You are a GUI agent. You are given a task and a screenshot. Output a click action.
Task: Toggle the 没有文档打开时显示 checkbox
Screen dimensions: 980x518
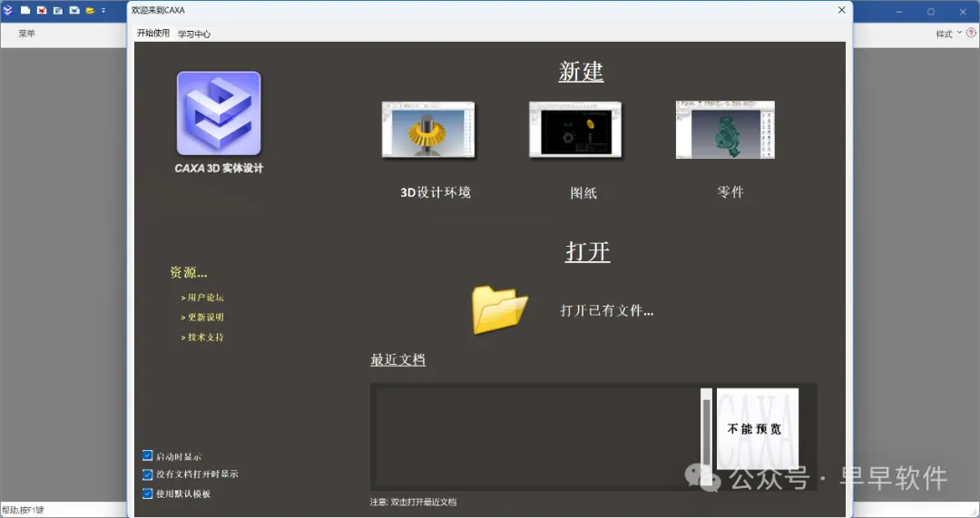click(x=148, y=474)
